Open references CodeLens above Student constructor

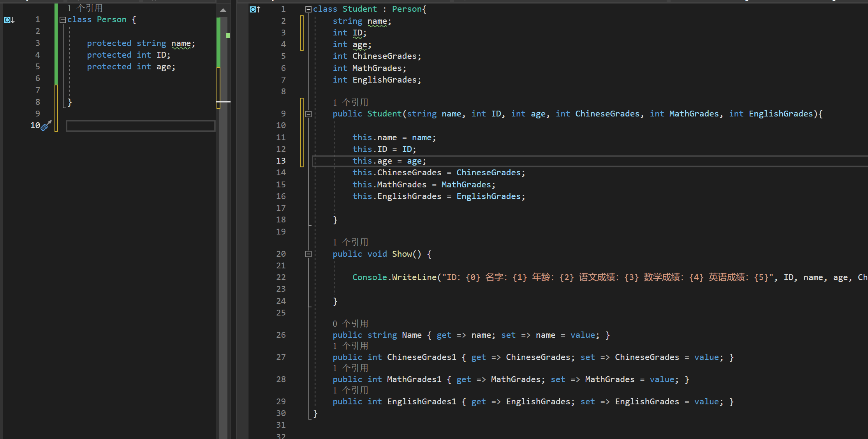pyautogui.click(x=350, y=102)
